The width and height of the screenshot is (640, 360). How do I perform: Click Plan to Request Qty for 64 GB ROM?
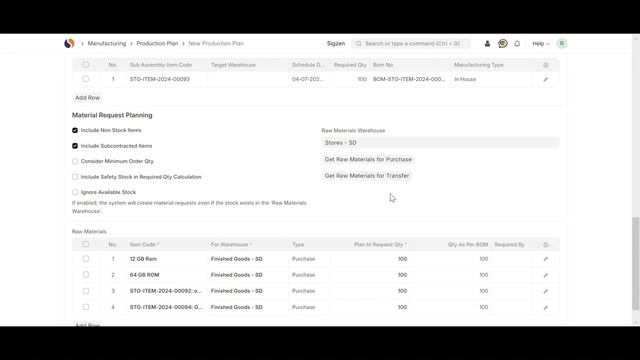pos(370,275)
